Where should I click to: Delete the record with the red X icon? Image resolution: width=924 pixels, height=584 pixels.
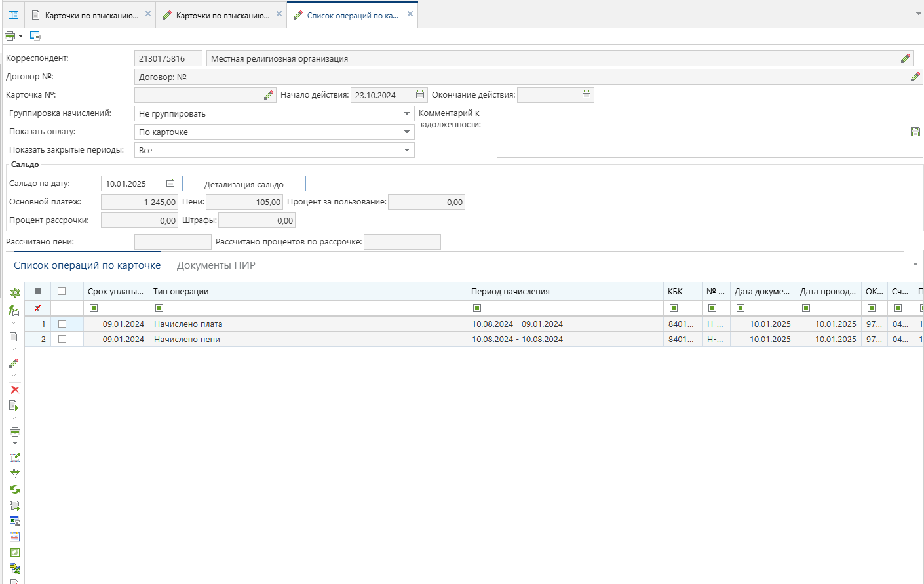15,390
